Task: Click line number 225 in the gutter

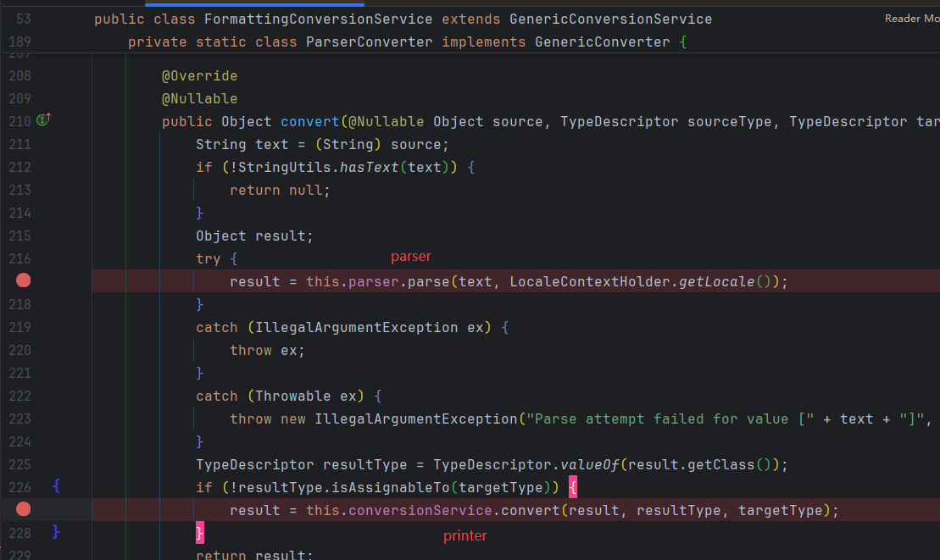Action: (19, 465)
